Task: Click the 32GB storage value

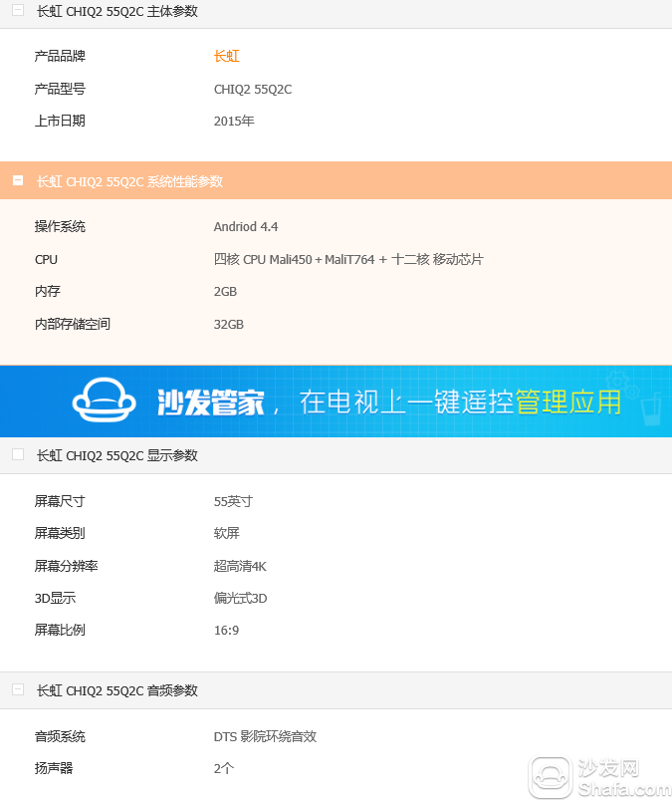Action: (229, 325)
